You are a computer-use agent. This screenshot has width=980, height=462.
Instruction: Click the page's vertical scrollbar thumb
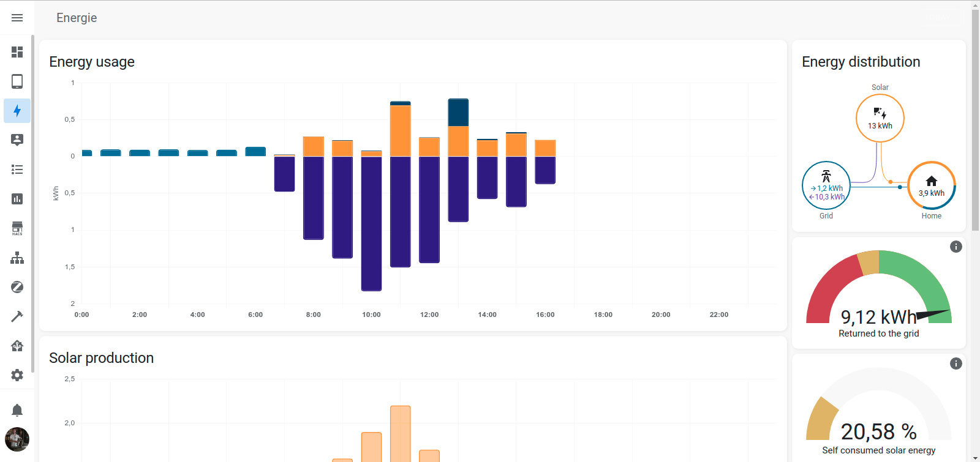tap(976, 121)
